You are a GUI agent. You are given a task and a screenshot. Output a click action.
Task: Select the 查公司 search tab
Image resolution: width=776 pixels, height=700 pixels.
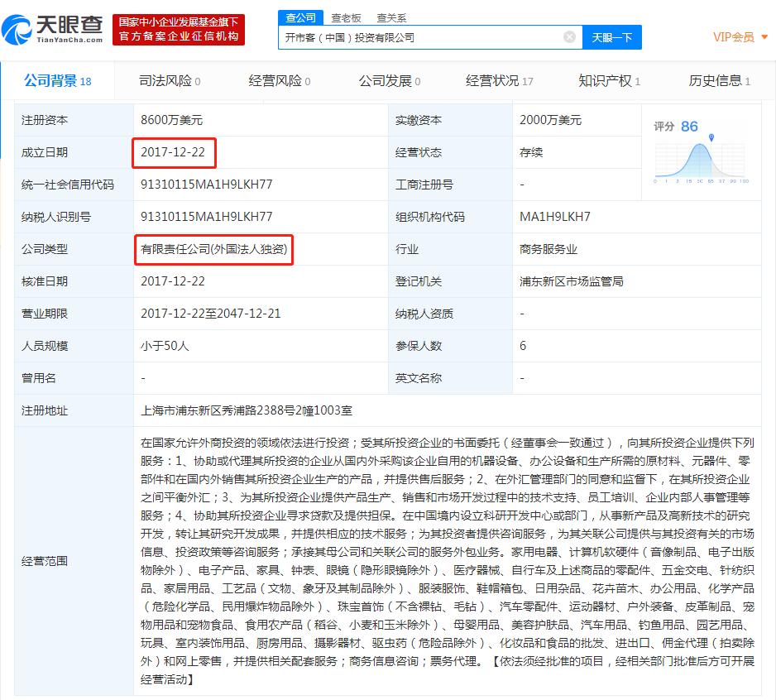[301, 18]
